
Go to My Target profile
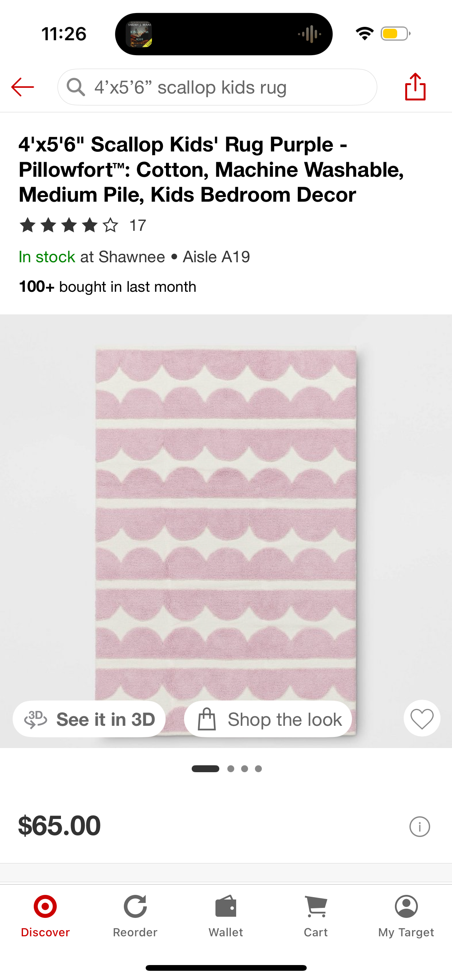[406, 917]
